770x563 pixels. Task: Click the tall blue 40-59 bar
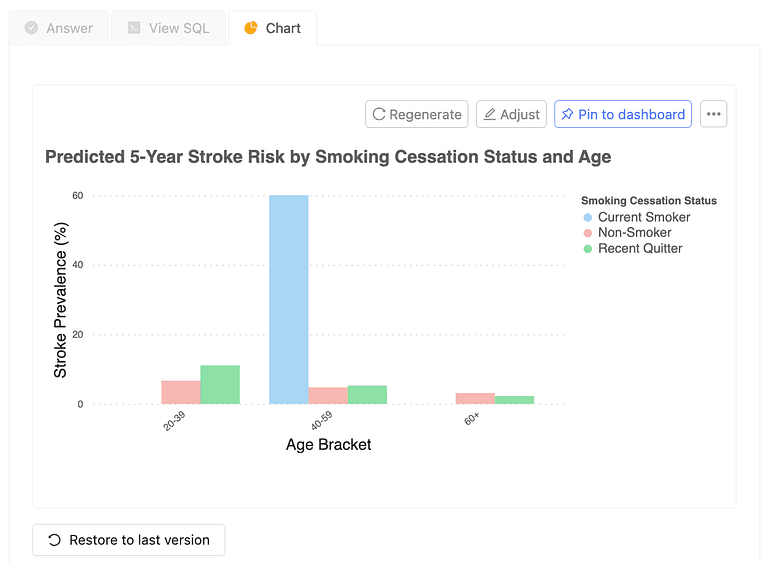(x=289, y=300)
